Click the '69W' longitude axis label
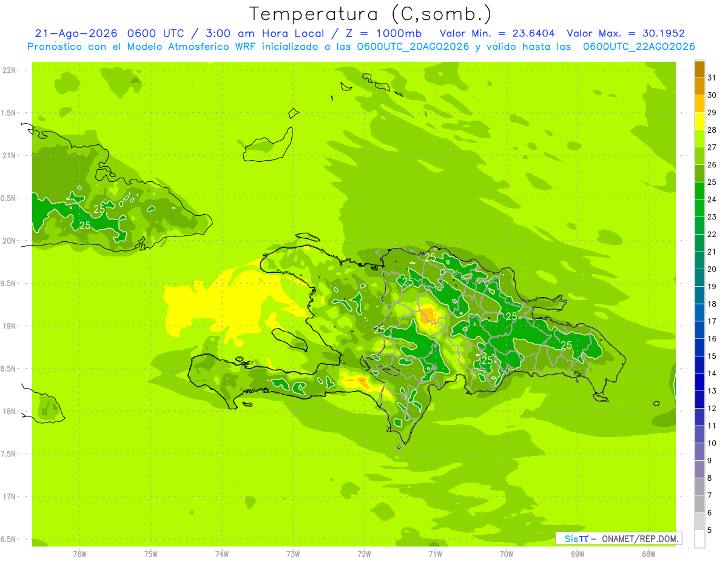Screen dimensions: 728x562 click(578, 554)
